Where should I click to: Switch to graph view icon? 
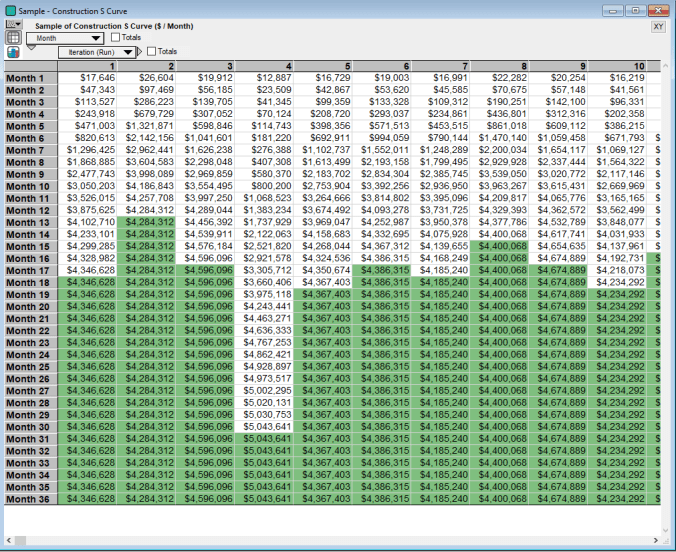coord(13,50)
